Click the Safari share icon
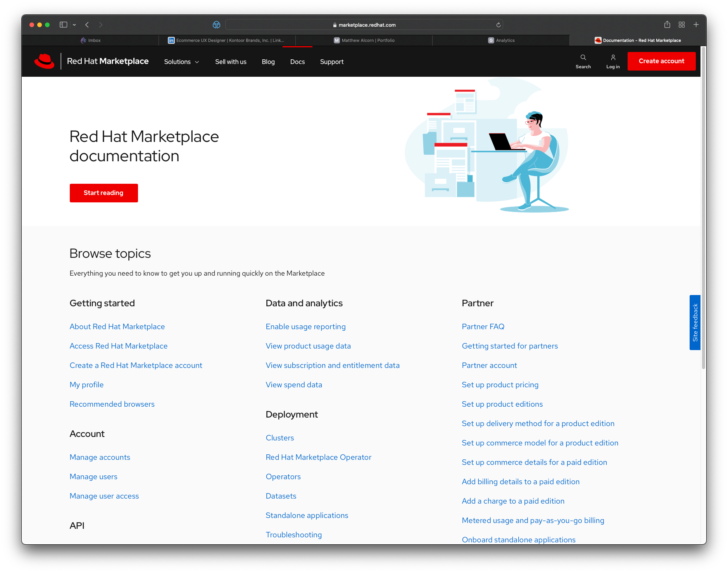The width and height of the screenshot is (728, 573). click(x=667, y=25)
